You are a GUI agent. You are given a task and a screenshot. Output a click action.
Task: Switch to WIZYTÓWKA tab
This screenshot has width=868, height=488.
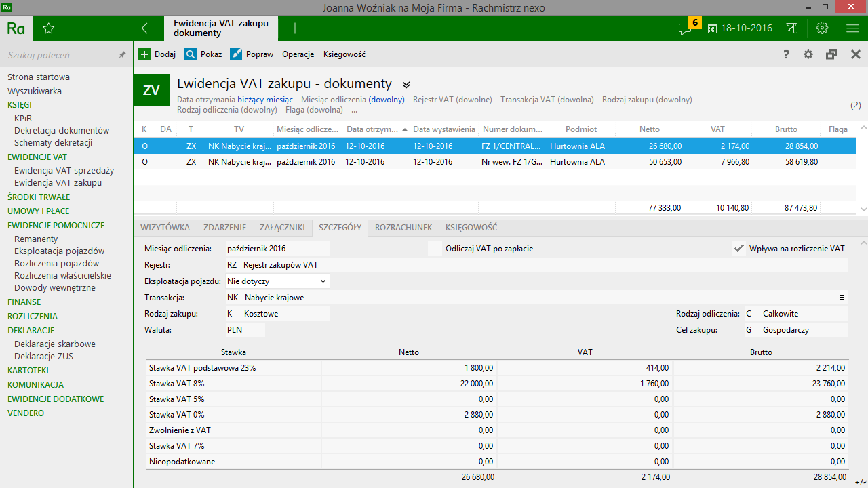pyautogui.click(x=165, y=228)
